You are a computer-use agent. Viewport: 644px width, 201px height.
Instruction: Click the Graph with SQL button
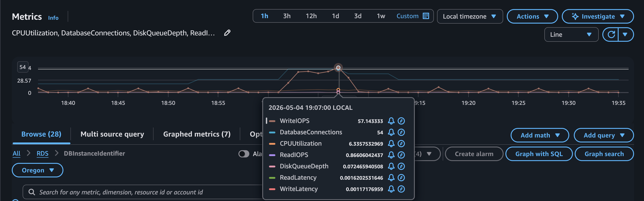[539, 154]
